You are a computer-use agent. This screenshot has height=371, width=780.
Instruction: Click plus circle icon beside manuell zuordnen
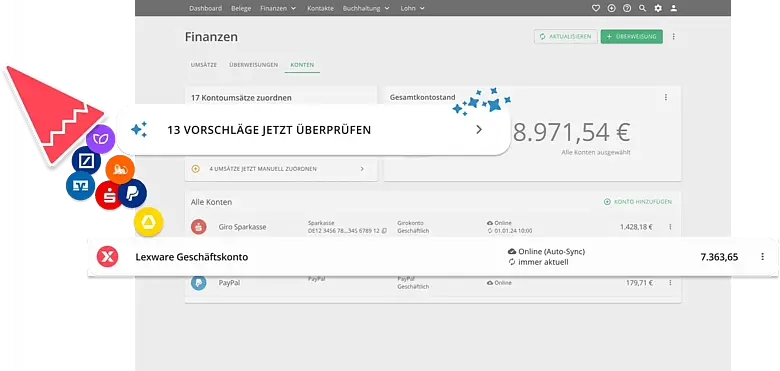(x=195, y=169)
